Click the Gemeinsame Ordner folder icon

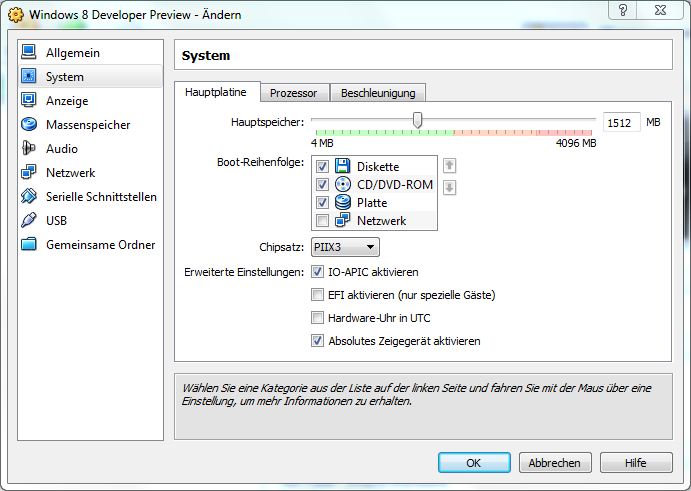pos(29,244)
